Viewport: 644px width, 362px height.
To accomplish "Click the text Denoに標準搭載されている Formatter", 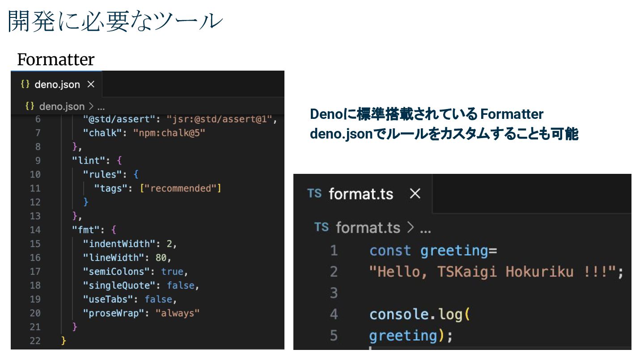I will (x=427, y=114).
